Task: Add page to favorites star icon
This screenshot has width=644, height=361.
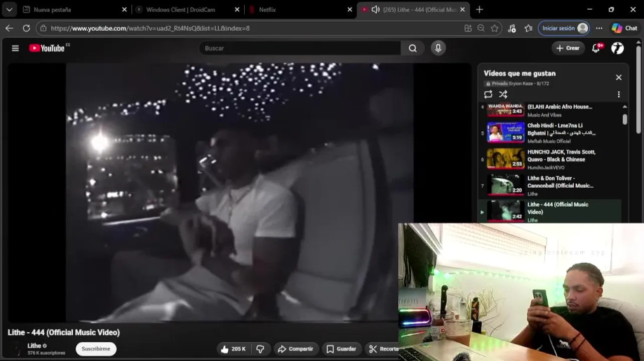Action: (x=495, y=28)
